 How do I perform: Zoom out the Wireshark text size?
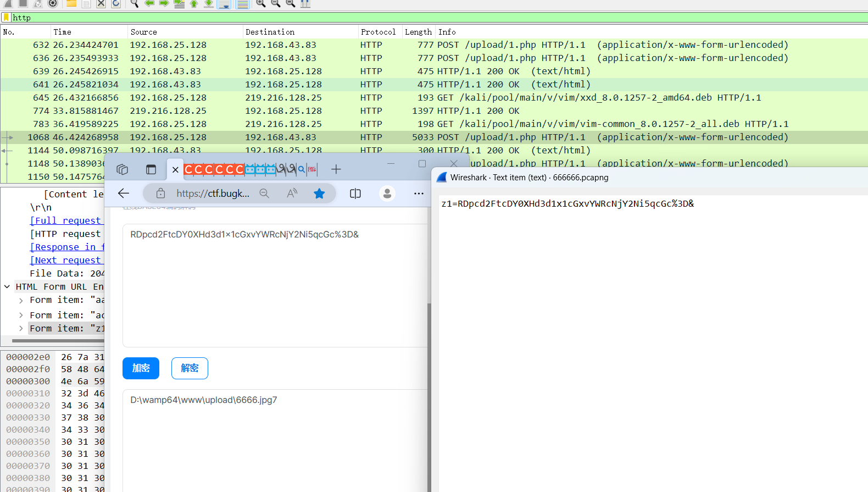(x=276, y=3)
